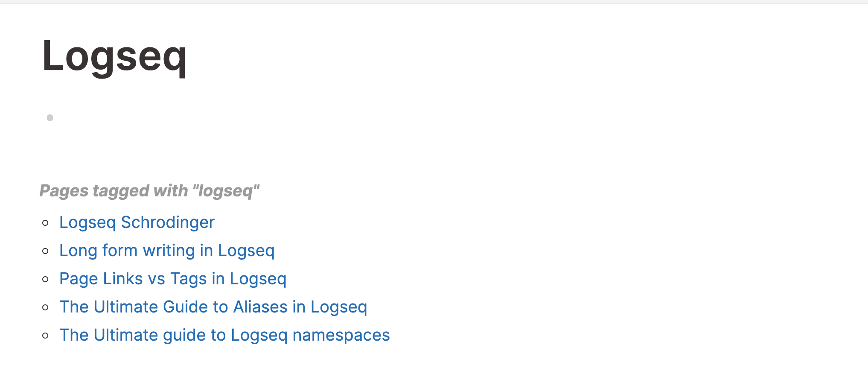Click the empty block's gray bullet

click(50, 118)
